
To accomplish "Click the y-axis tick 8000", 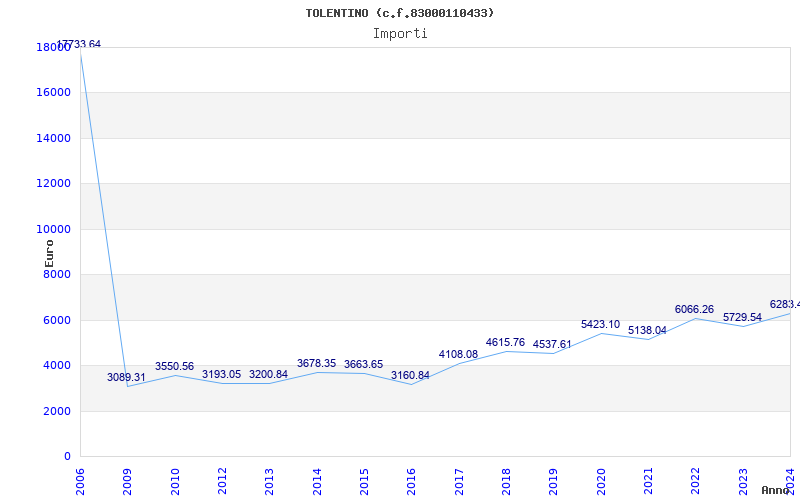I will coord(57,275).
